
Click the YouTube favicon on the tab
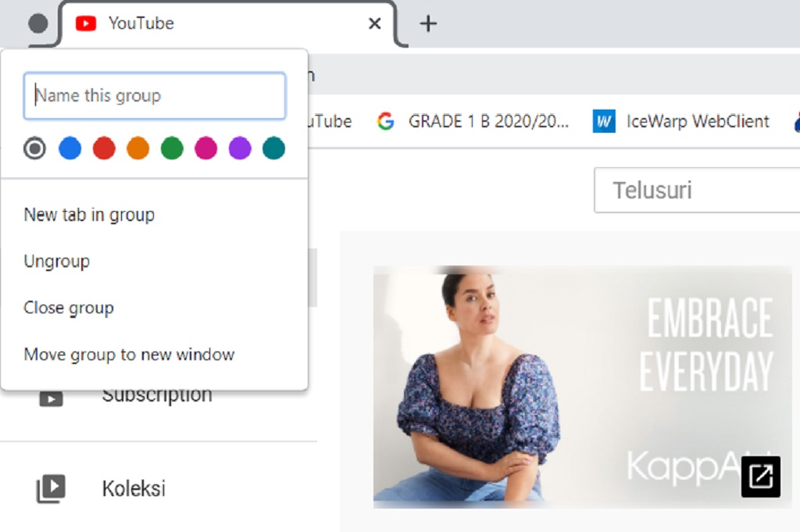[86, 23]
